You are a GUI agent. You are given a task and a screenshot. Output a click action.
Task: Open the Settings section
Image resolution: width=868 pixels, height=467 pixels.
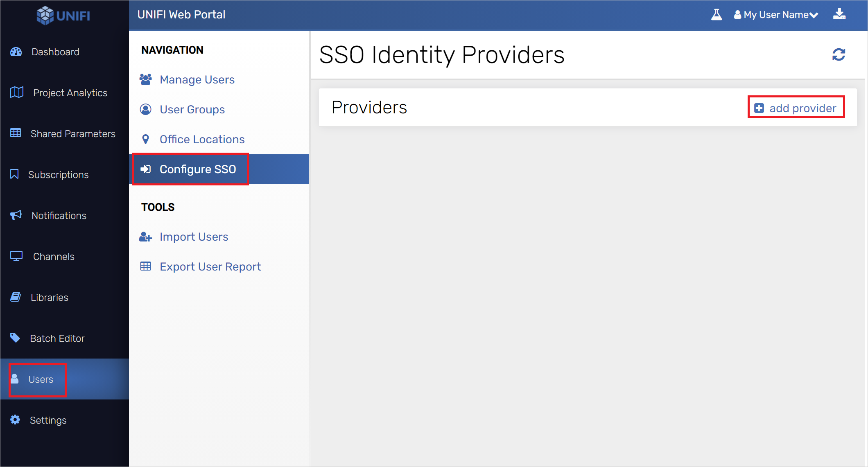(x=48, y=420)
